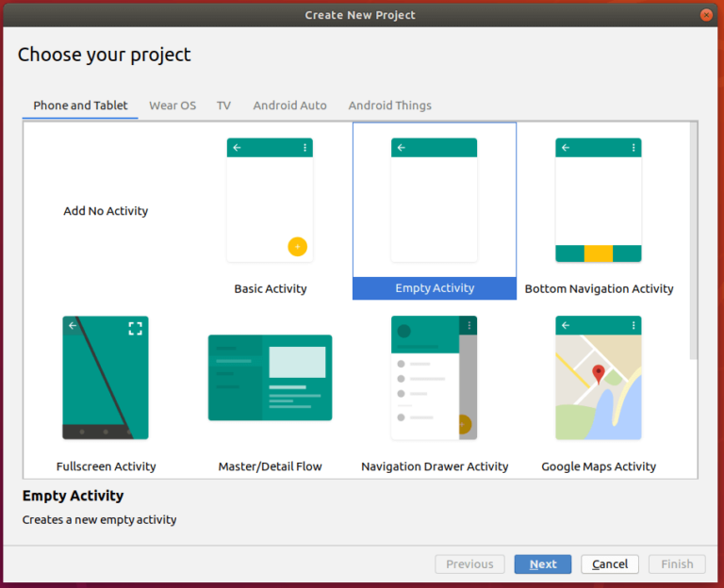724x588 pixels.
Task: Click the Navigation Drawer Activity label
Action: click(x=435, y=466)
